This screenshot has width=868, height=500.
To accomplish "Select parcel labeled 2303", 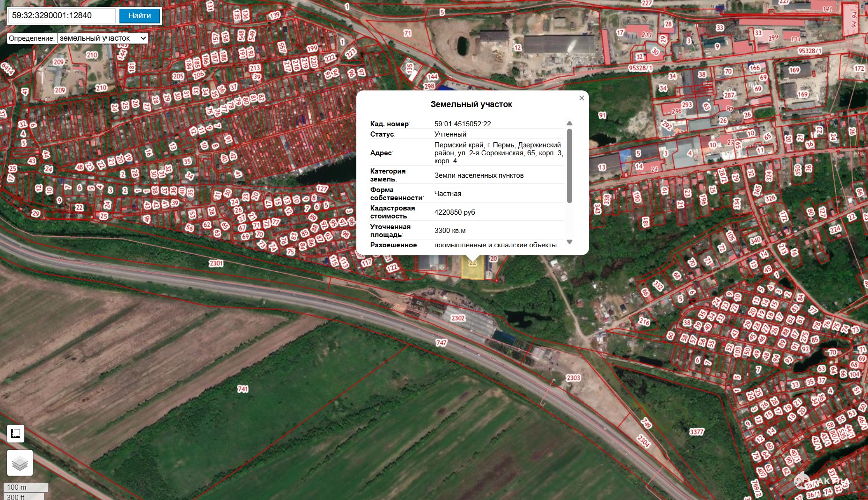I will (x=573, y=378).
